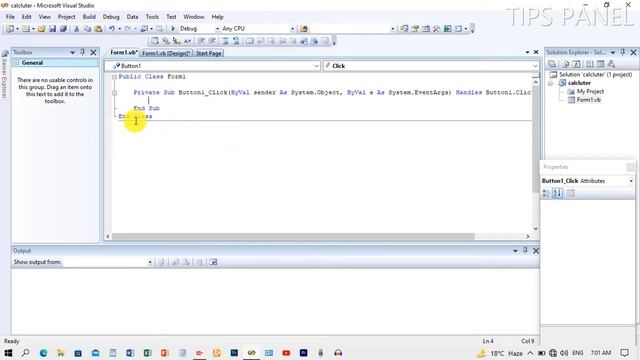This screenshot has height=360, width=640.
Task: Click View Code icon in Solution Explorer
Action: tap(589, 64)
